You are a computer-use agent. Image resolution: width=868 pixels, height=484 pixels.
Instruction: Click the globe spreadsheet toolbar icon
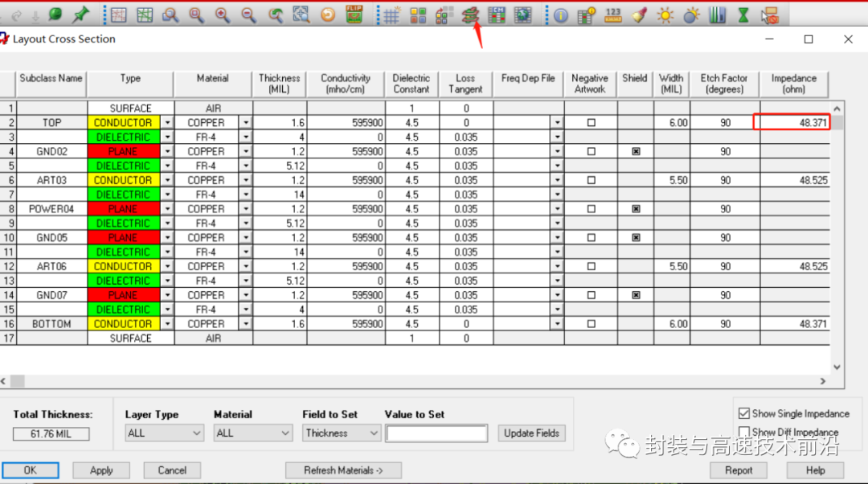tap(522, 15)
